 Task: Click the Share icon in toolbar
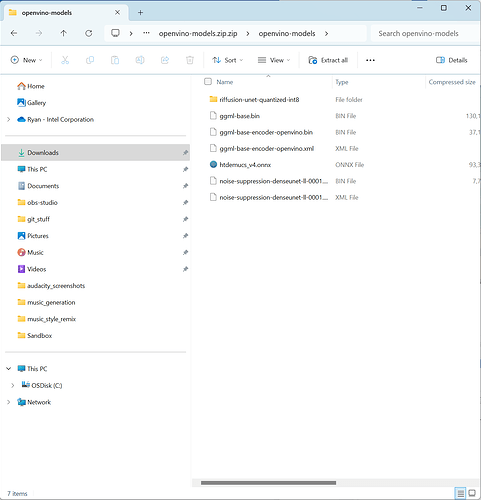pyautogui.click(x=165, y=60)
